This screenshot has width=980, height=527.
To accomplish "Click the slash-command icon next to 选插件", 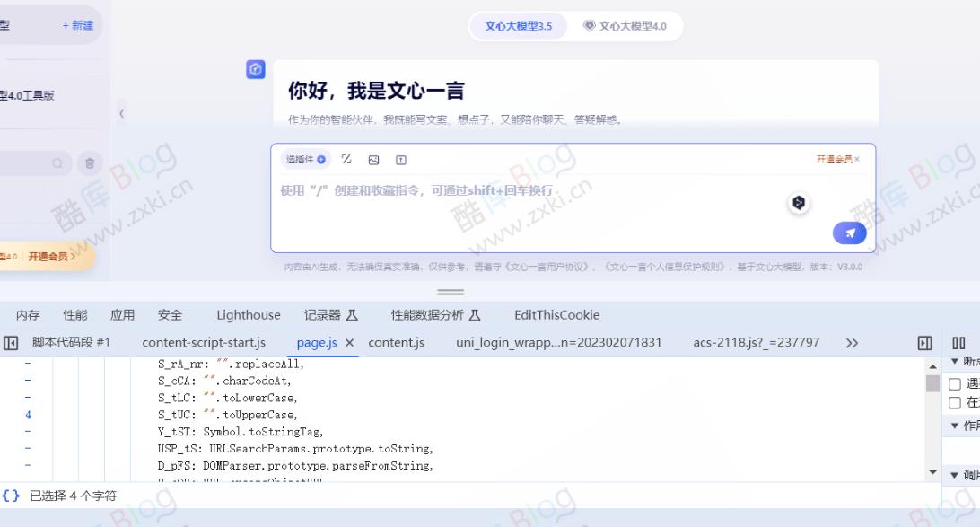I will click(346, 159).
